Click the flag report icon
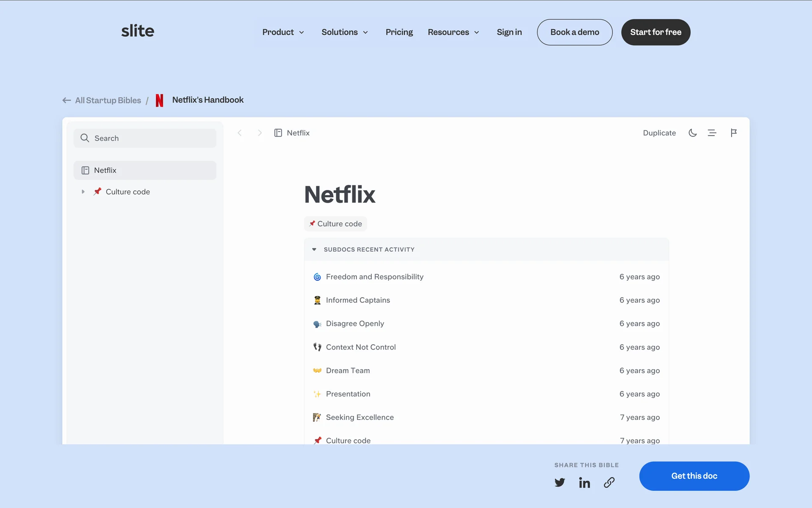Viewport: 812px width, 508px height. click(x=734, y=133)
